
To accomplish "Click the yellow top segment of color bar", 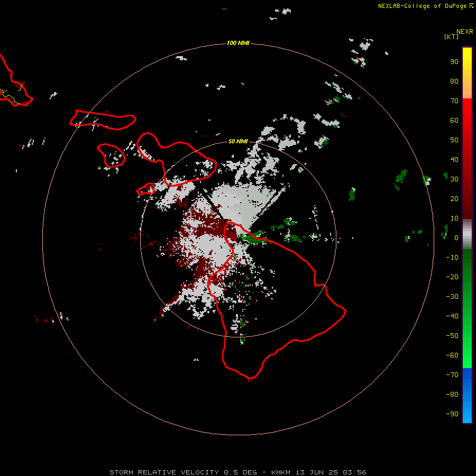I will (x=467, y=73).
